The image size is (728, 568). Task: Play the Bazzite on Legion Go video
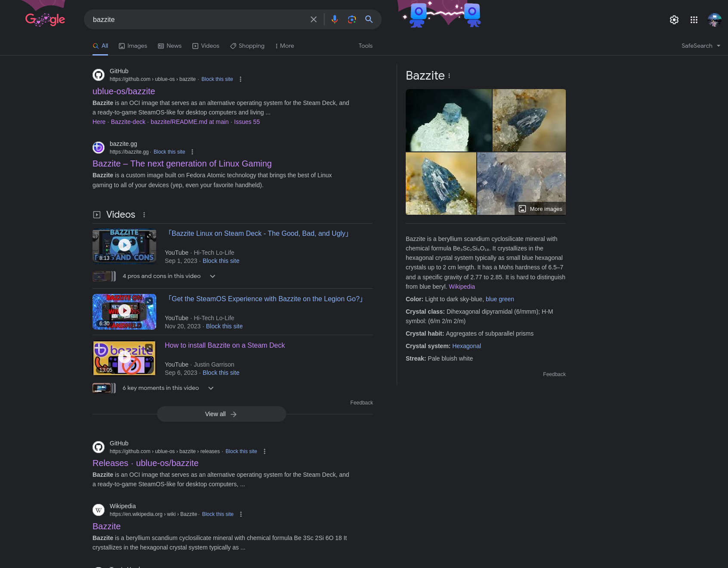124,311
